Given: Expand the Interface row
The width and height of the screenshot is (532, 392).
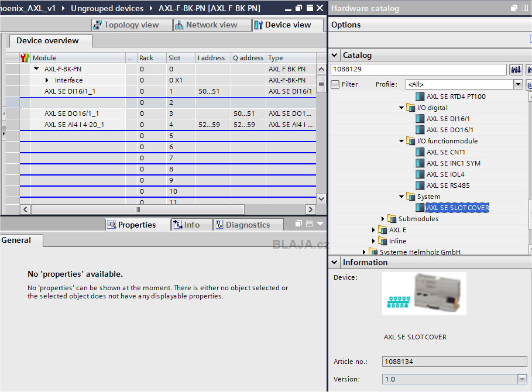Looking at the screenshot, I should coord(47,80).
